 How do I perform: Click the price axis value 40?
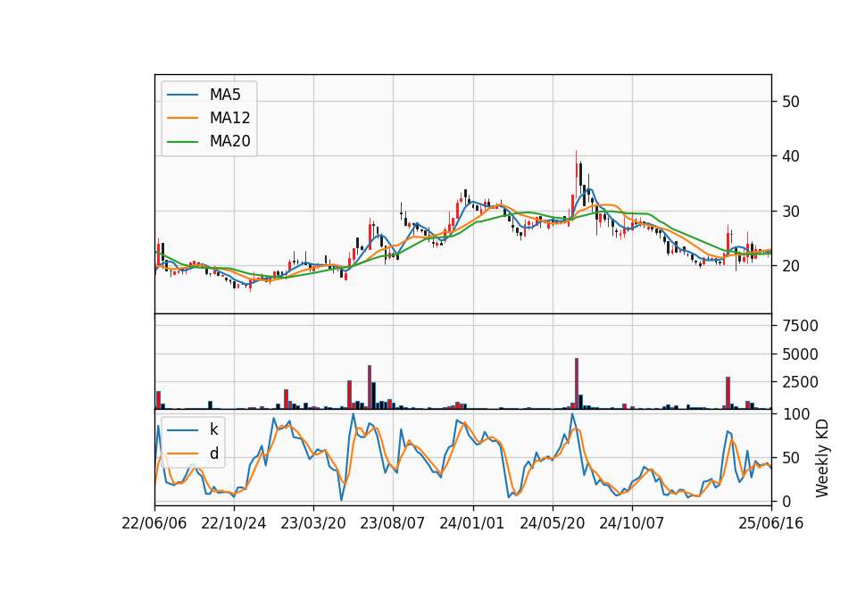point(790,156)
